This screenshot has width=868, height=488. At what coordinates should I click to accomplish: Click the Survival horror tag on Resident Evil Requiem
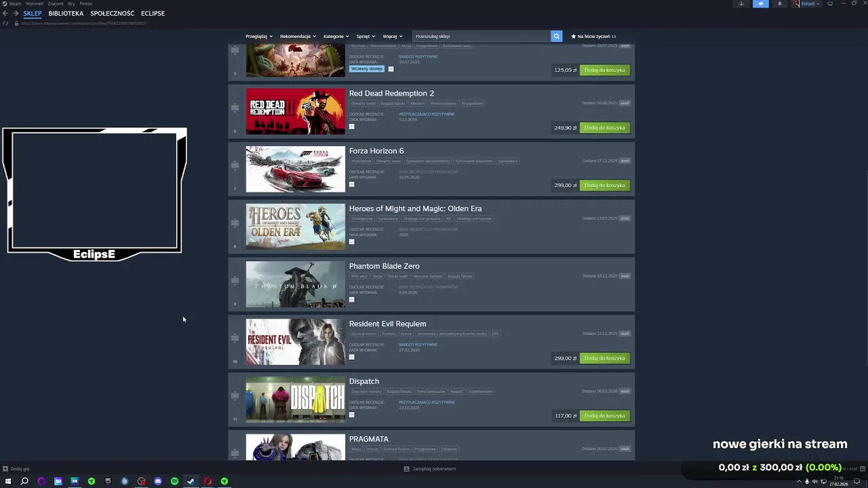[x=363, y=334]
